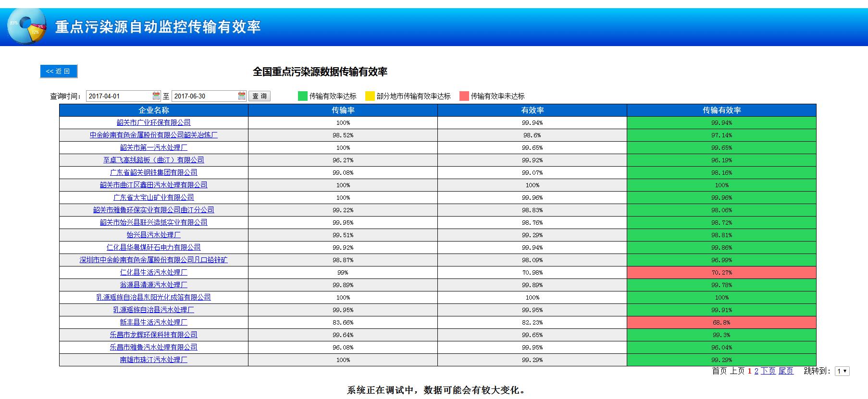
Task: Click the green legend swatch 传输有效率达标
Action: click(x=302, y=96)
